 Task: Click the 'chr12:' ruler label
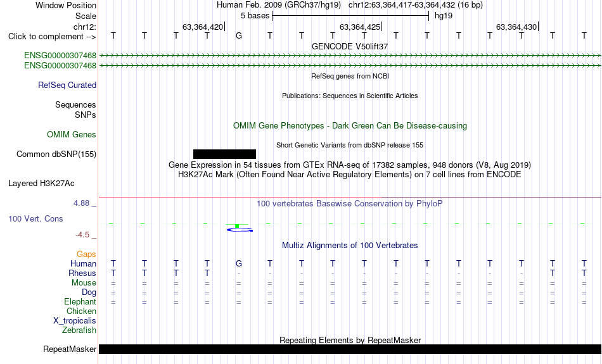click(85, 27)
